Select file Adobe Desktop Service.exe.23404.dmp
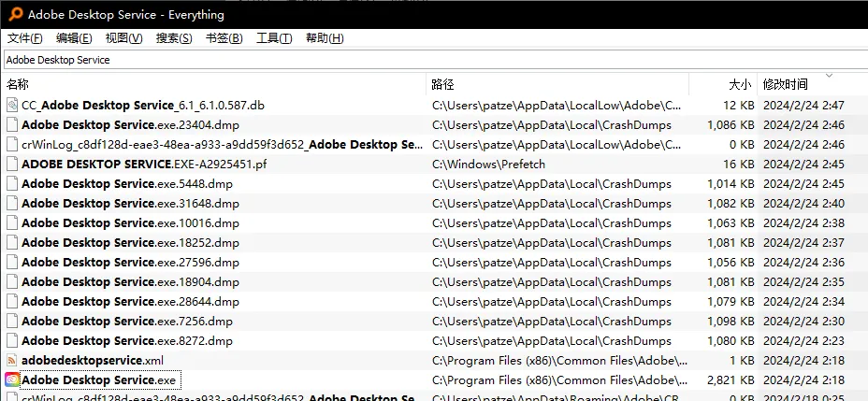 point(131,125)
